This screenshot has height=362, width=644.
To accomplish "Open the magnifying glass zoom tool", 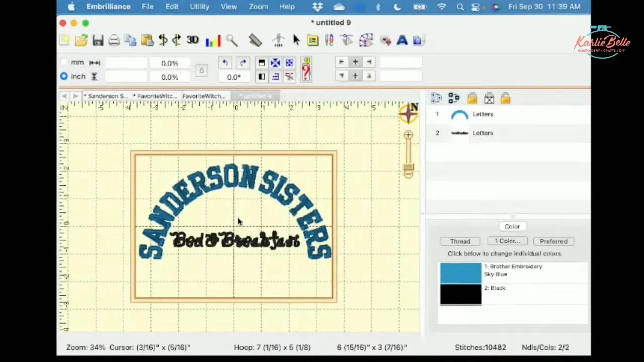I will point(232,41).
